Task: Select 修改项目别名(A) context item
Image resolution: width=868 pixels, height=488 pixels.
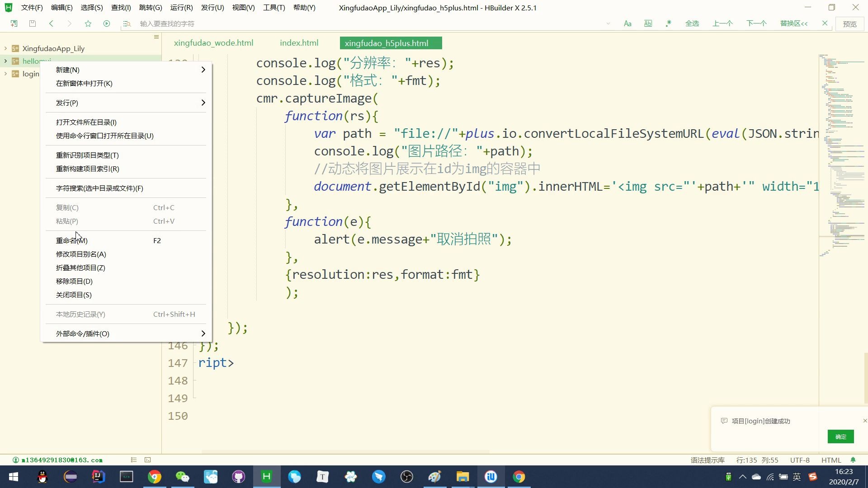Action: click(x=126, y=254)
